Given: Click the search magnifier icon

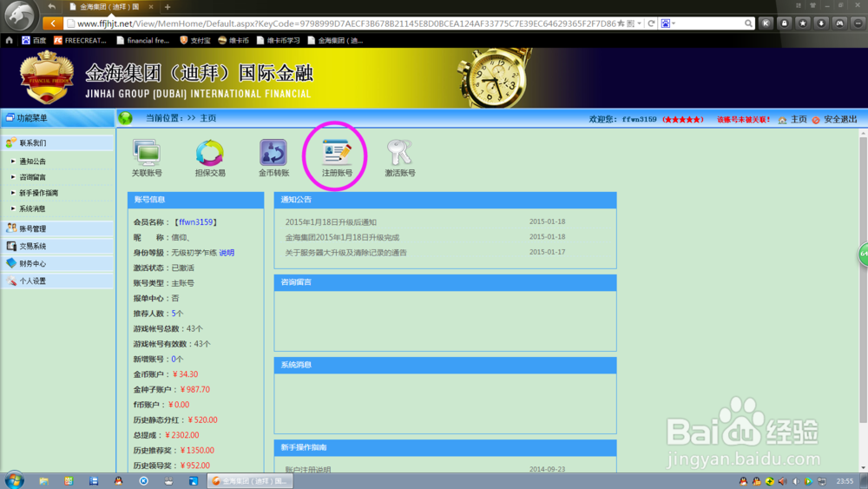Looking at the screenshot, I should 748,23.
